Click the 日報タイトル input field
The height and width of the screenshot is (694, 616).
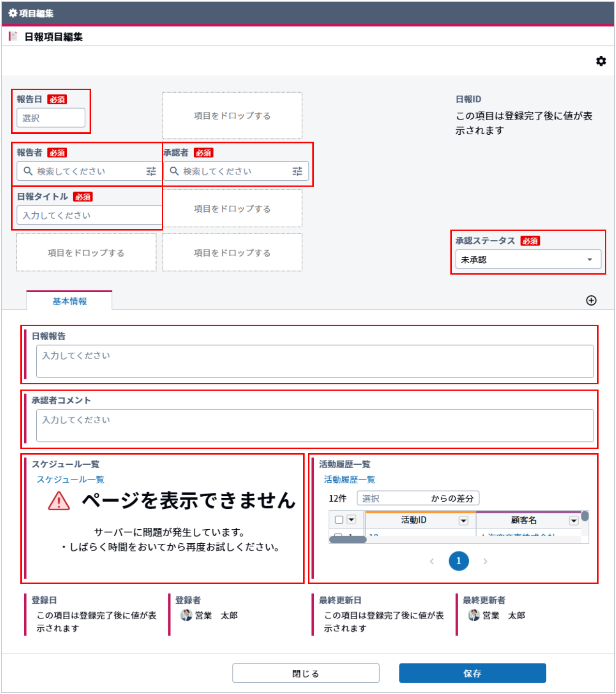[x=90, y=215]
